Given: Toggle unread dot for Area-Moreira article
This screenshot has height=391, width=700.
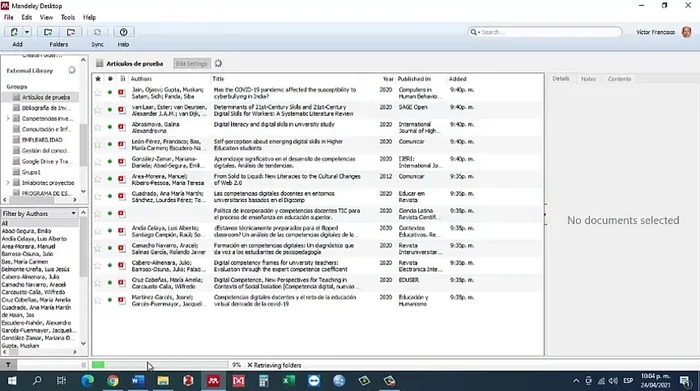Looking at the screenshot, I should pos(110,179).
